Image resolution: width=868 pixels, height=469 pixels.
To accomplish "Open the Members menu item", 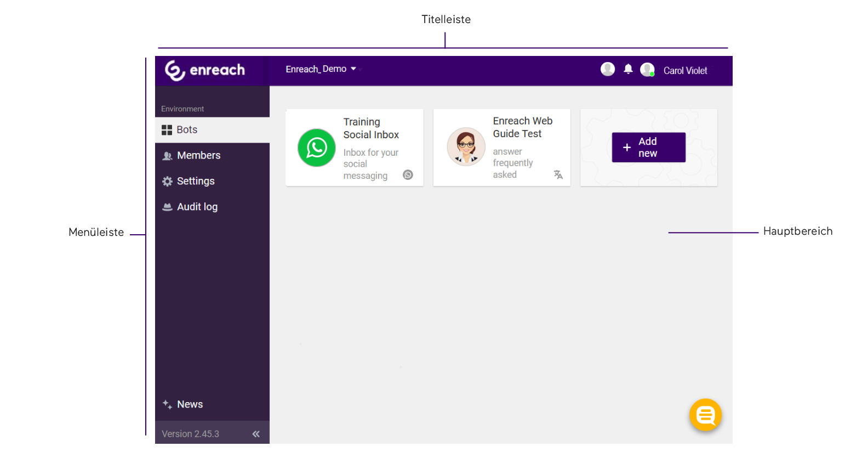I will 198,156.
